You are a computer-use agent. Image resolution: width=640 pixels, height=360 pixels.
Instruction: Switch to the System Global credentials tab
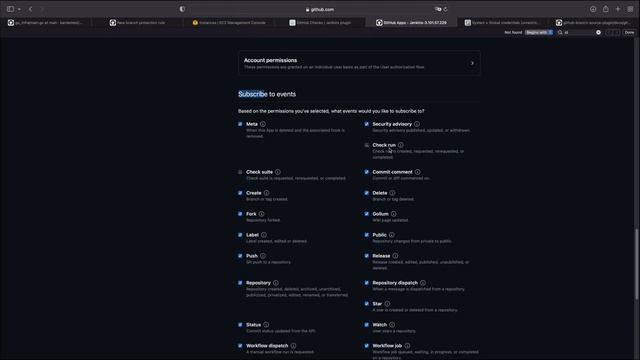[502, 23]
